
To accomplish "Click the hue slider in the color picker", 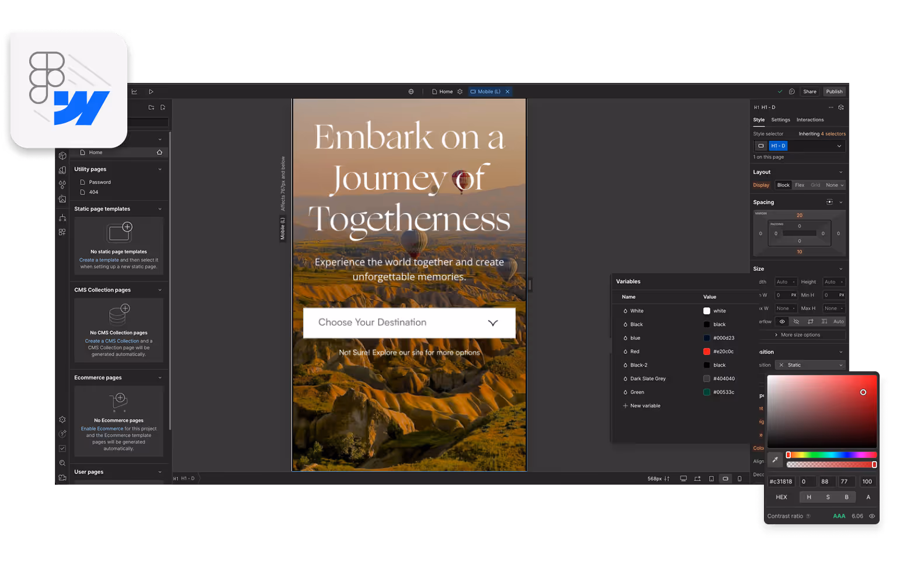I will [x=832, y=455].
